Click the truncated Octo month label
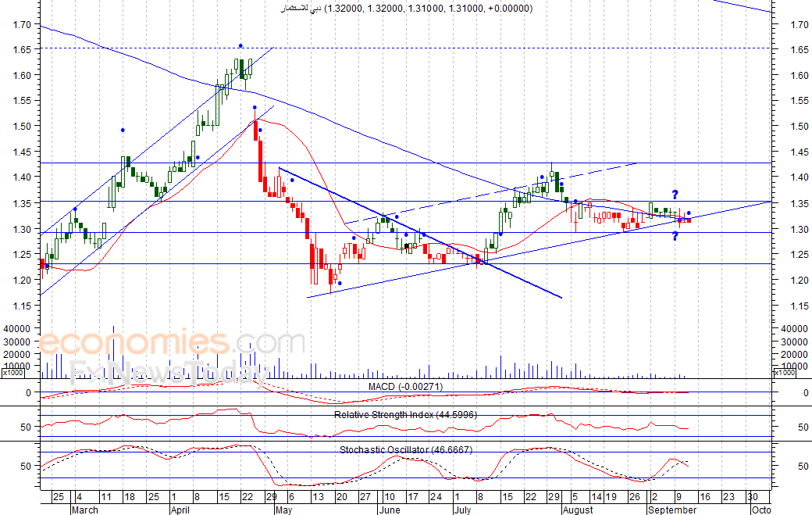812x515 pixels. coord(761,510)
